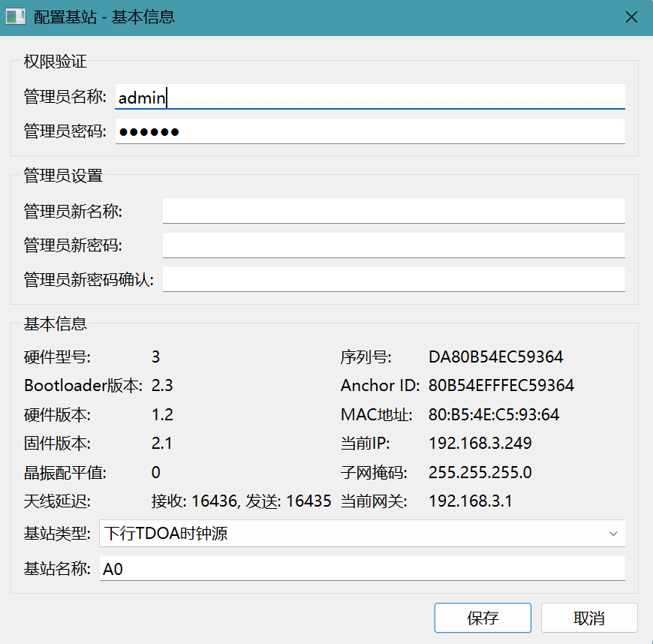Click the application icon in the title bar
The height and width of the screenshot is (644, 653).
click(16, 17)
